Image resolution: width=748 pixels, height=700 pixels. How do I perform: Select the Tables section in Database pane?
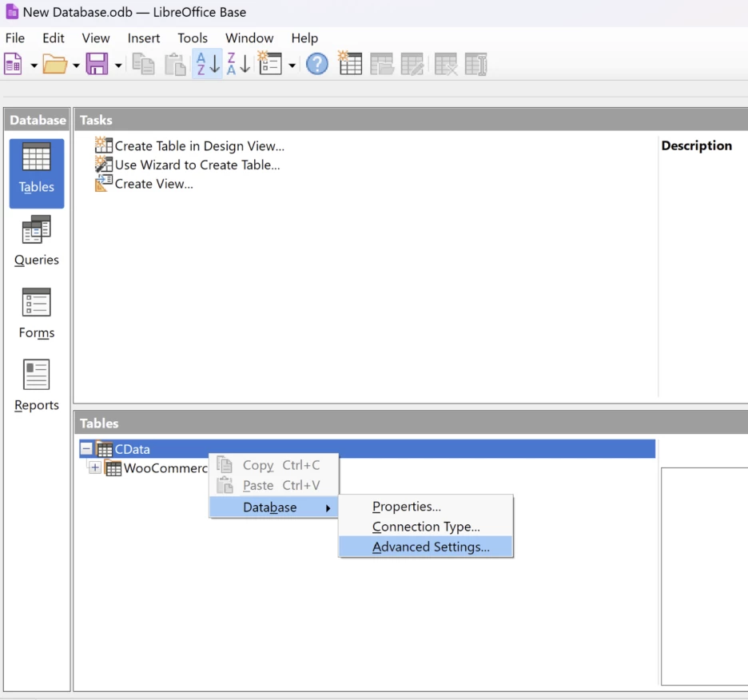point(37,173)
